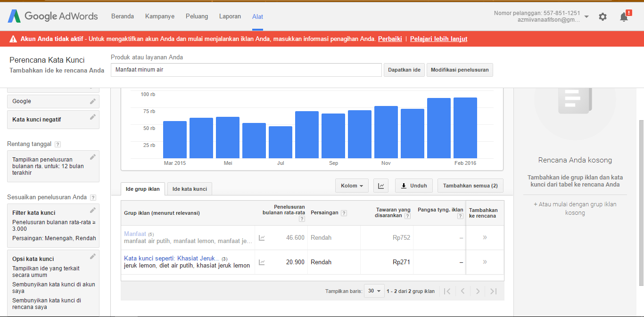Open the settings gear icon
The width and height of the screenshot is (644, 317).
tap(603, 16)
